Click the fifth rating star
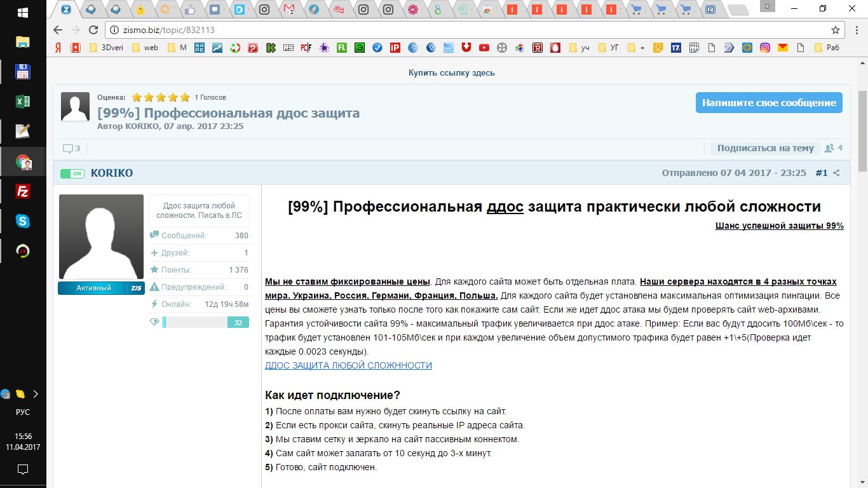This screenshot has height=488, width=868. (x=185, y=97)
